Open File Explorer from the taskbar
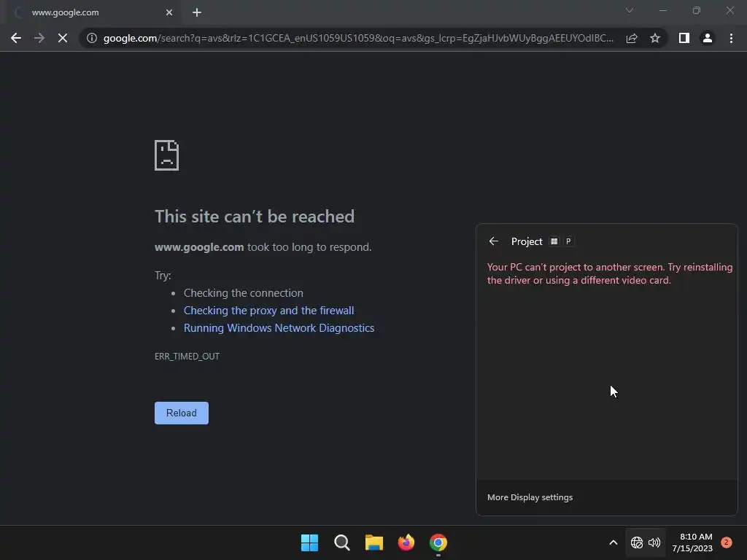 point(374,542)
